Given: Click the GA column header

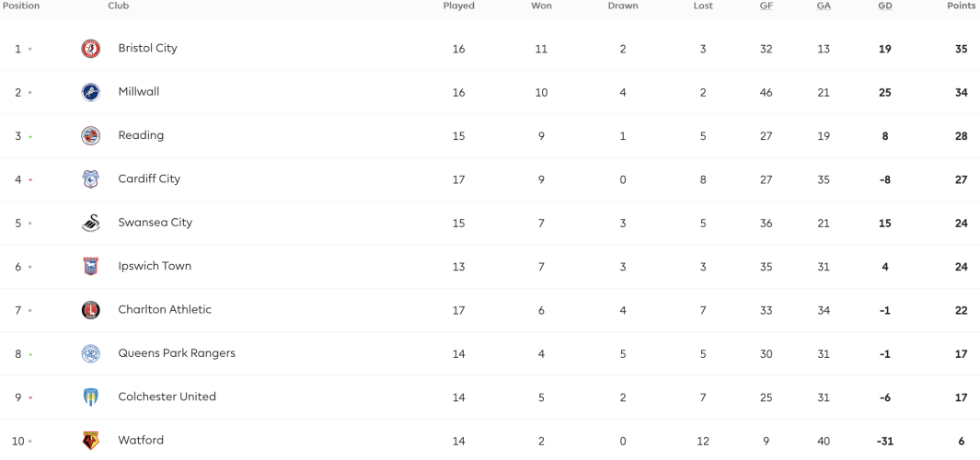Looking at the screenshot, I should pos(824,6).
